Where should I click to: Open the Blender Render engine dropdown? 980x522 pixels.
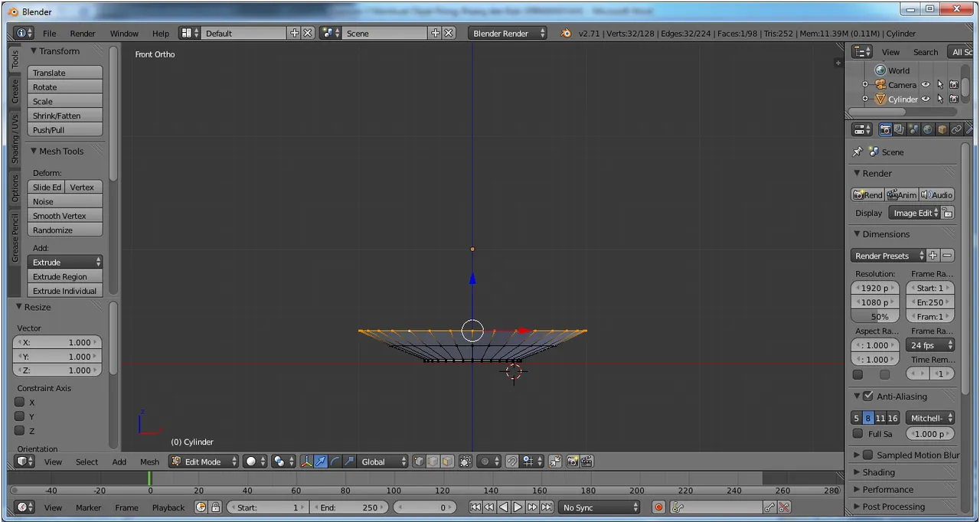pos(508,33)
